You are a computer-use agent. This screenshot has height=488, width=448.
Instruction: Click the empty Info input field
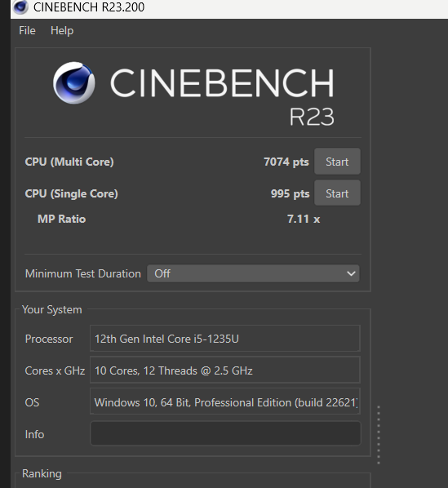[x=225, y=433]
